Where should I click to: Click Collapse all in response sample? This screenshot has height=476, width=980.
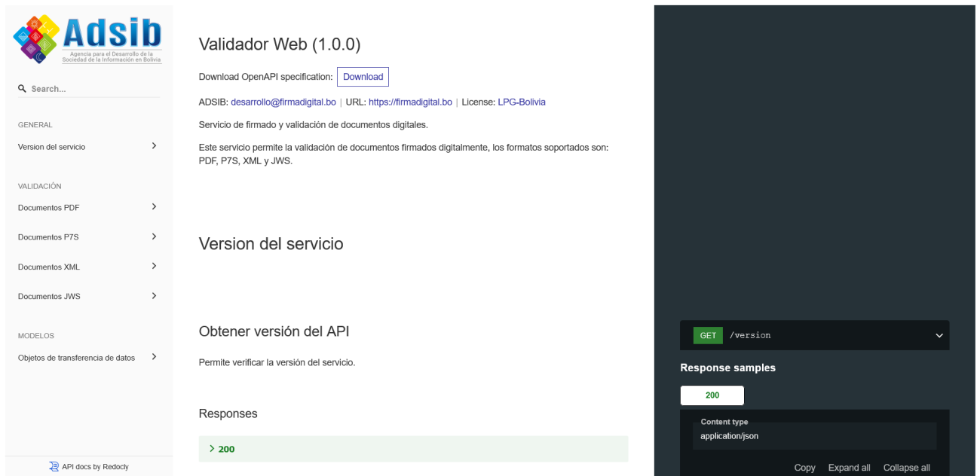(x=906, y=468)
